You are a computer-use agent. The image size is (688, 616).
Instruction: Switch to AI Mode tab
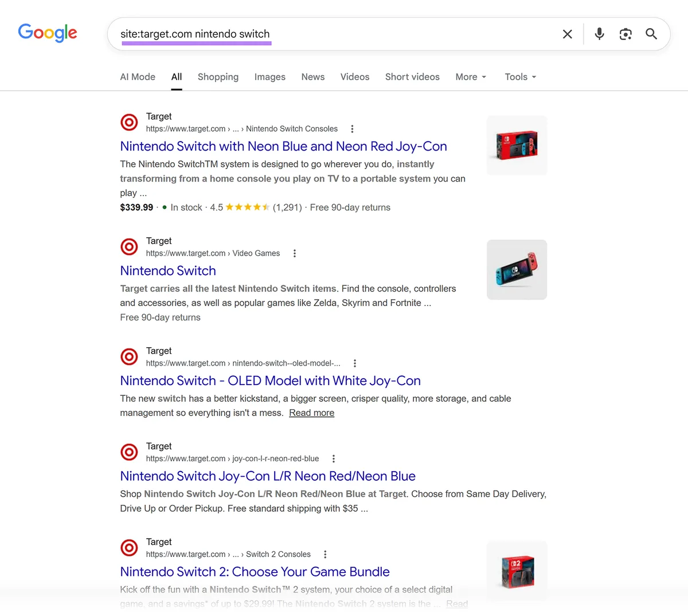[138, 77]
